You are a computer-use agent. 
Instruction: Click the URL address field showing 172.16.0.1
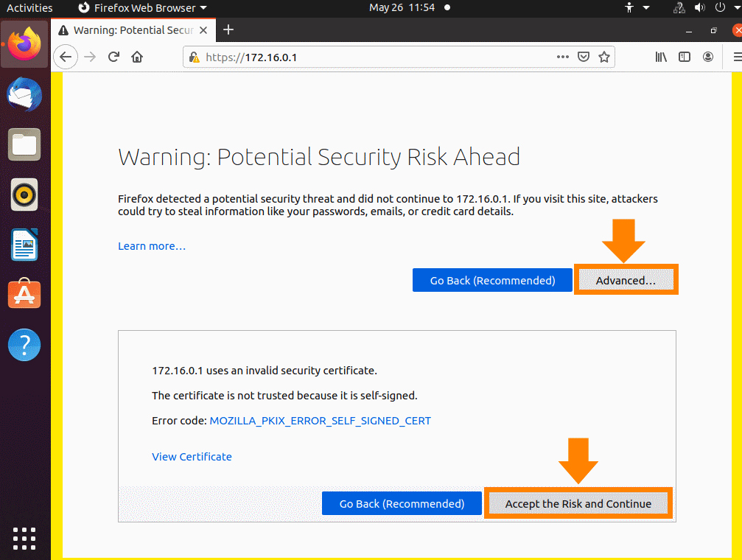click(368, 57)
